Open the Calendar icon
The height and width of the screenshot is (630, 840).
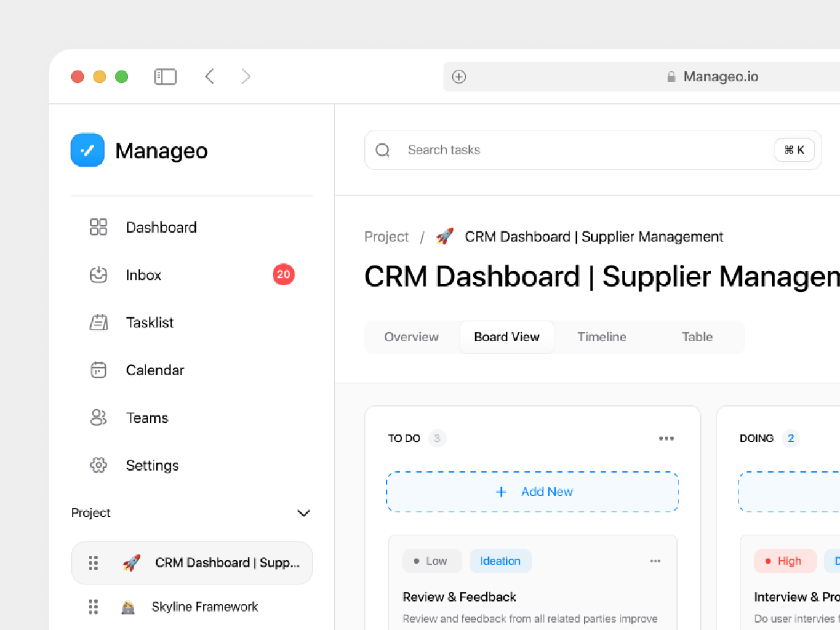pyautogui.click(x=98, y=370)
